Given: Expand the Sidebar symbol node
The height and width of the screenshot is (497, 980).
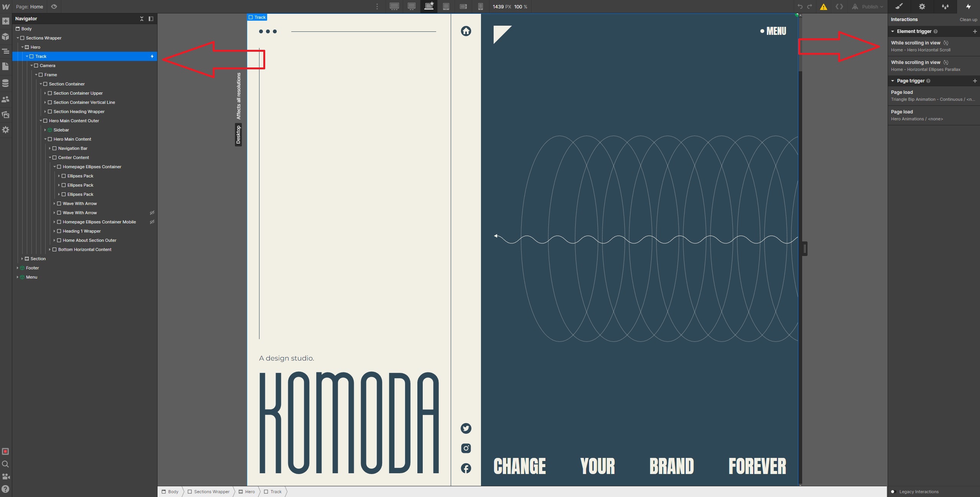Looking at the screenshot, I should pyautogui.click(x=45, y=130).
